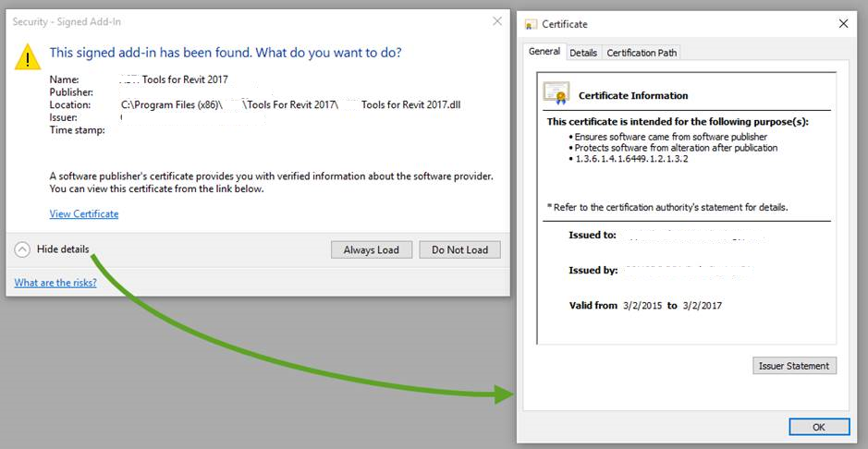Click the Certificate Information heading
868x449 pixels.
(x=633, y=96)
